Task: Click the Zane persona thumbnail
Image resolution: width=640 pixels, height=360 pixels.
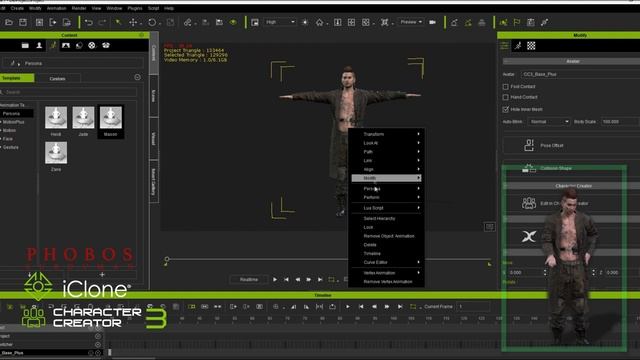Action: point(56,153)
